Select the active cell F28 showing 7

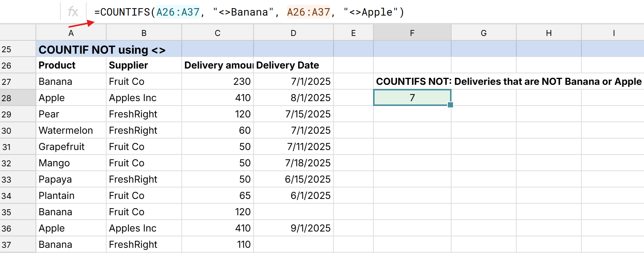(x=412, y=97)
